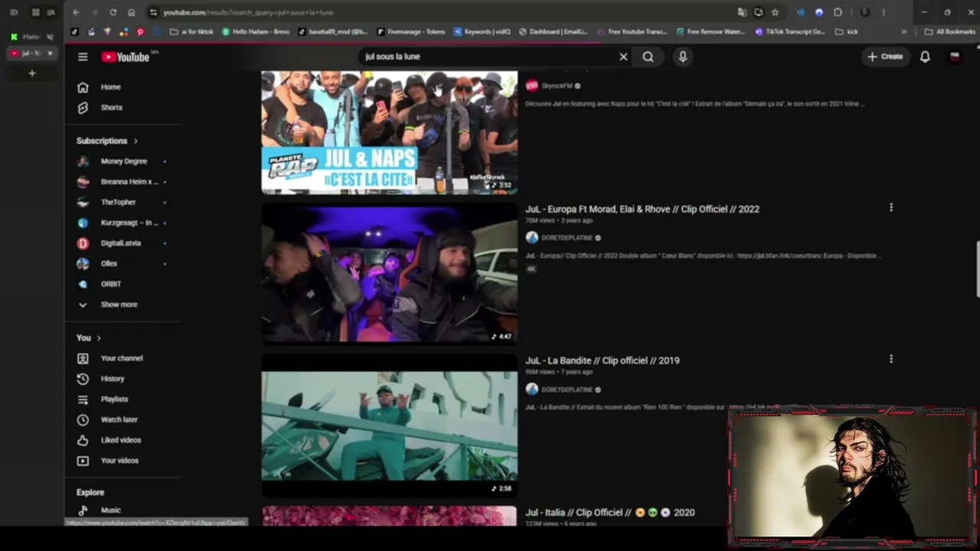Open the All Bookmarks folder

[949, 32]
